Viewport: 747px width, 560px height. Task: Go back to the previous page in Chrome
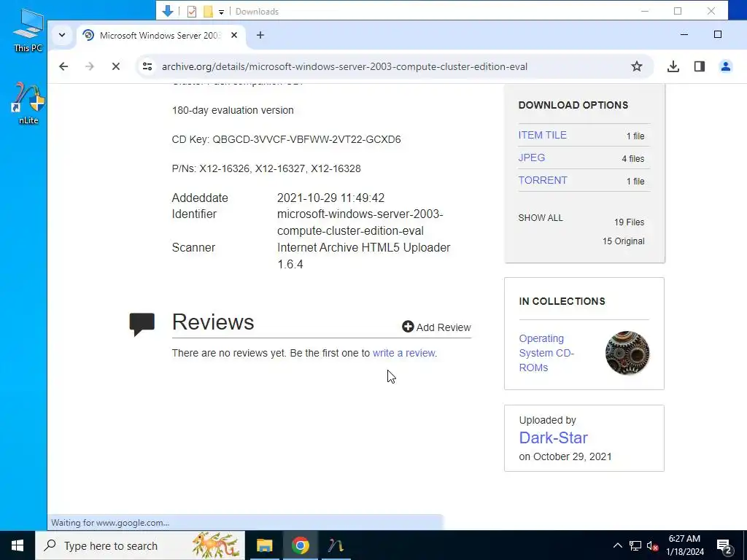pyautogui.click(x=63, y=66)
